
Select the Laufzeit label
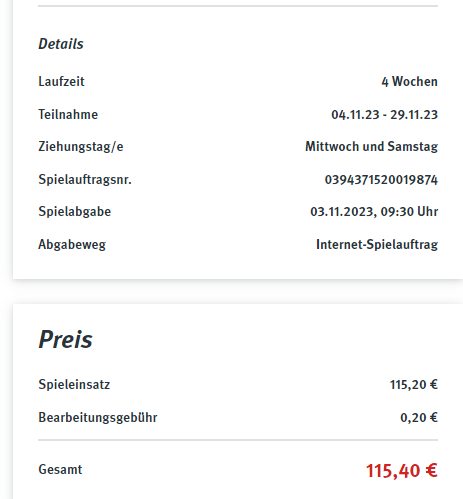[61, 82]
